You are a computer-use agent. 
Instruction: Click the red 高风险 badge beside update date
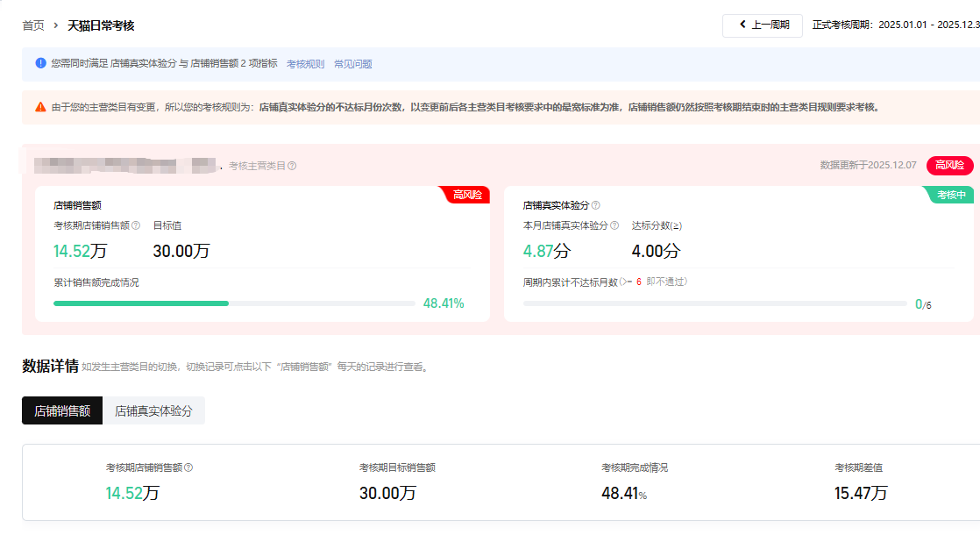click(x=949, y=165)
